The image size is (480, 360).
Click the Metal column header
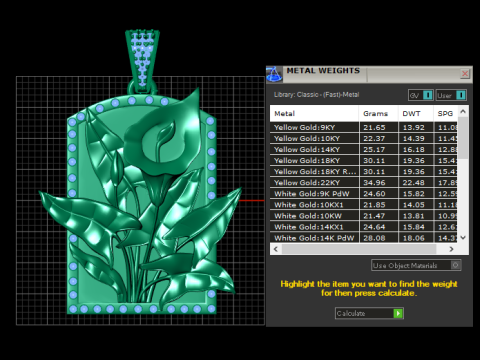[x=314, y=114]
